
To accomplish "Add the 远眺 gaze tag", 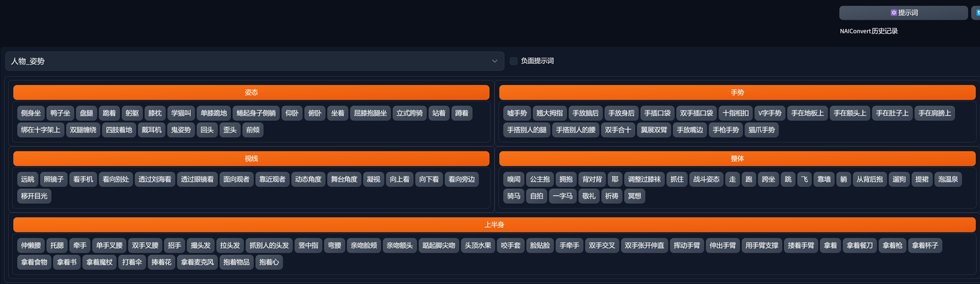I will pos(28,179).
